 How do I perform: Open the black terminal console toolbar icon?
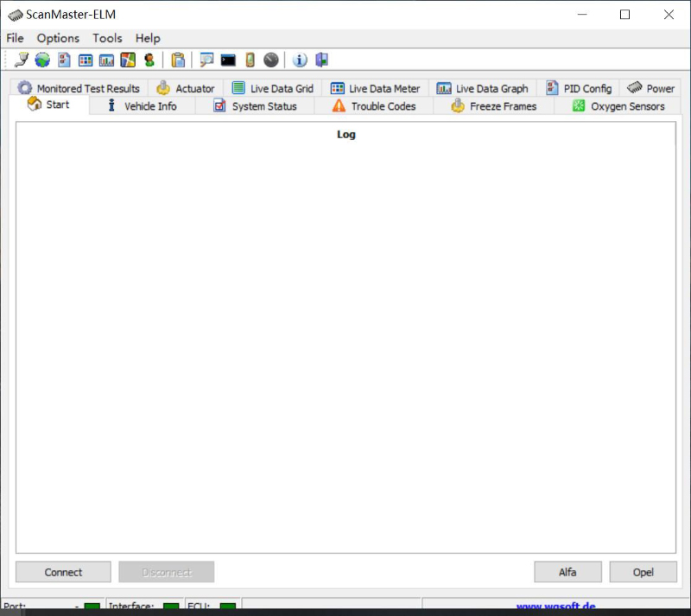click(228, 60)
